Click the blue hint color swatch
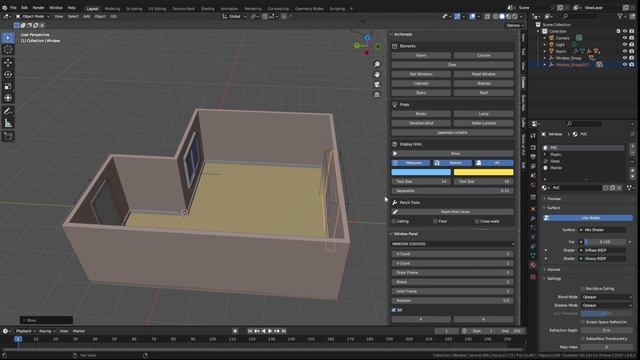The image size is (640, 360). click(x=421, y=172)
